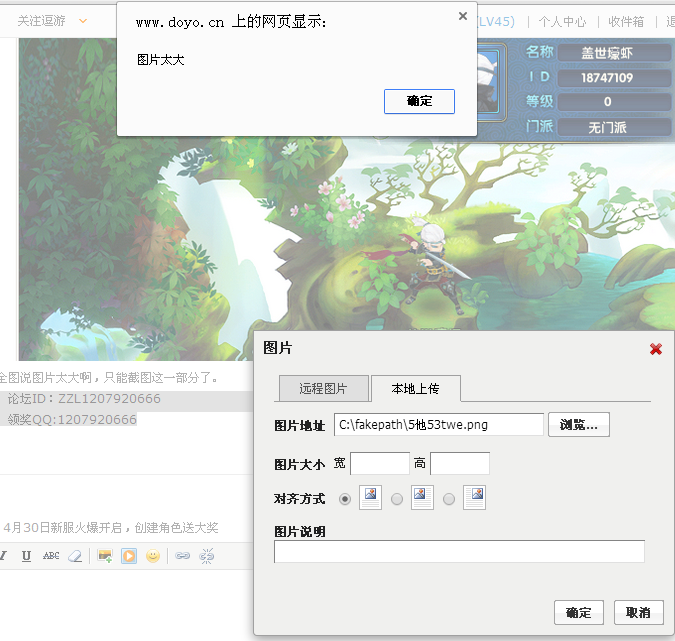Open file browser with 浏览... button
Image resolution: width=675 pixels, height=641 pixels.
pos(579,425)
